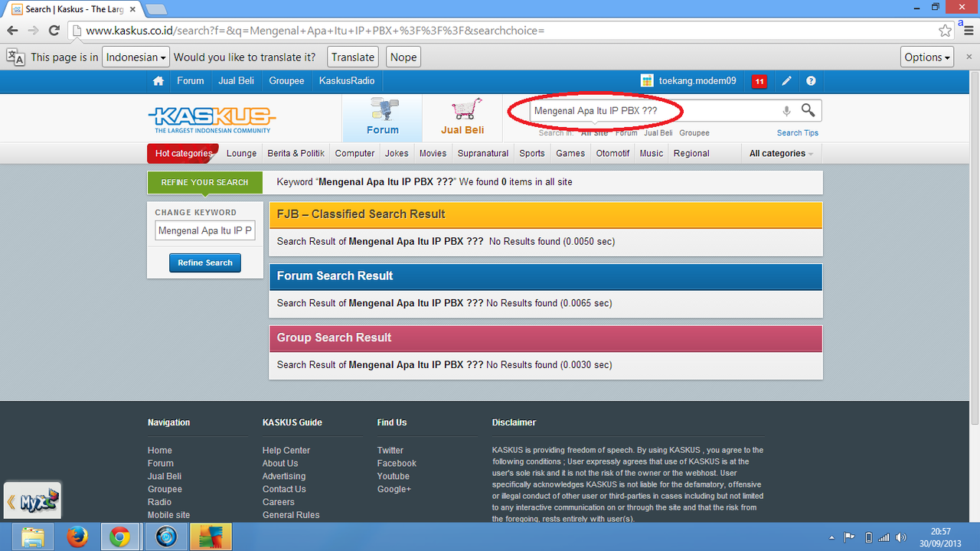Viewport: 980px width, 551px height.
Task: Open Google+ footer link
Action: 394,489
